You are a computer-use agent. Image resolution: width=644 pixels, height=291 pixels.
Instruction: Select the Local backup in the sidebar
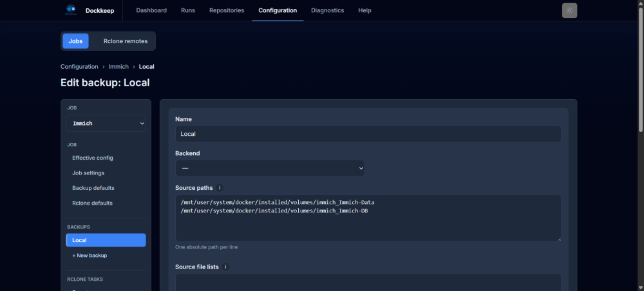coord(106,240)
